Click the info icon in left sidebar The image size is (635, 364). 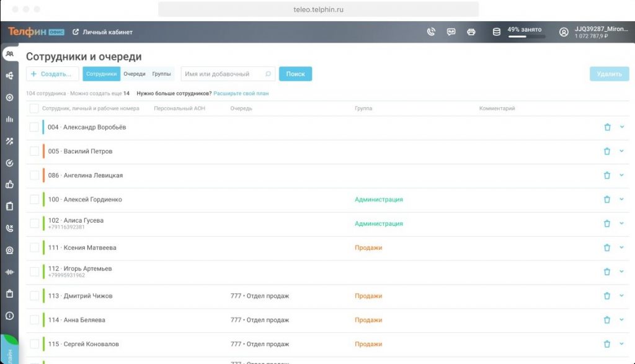9,316
